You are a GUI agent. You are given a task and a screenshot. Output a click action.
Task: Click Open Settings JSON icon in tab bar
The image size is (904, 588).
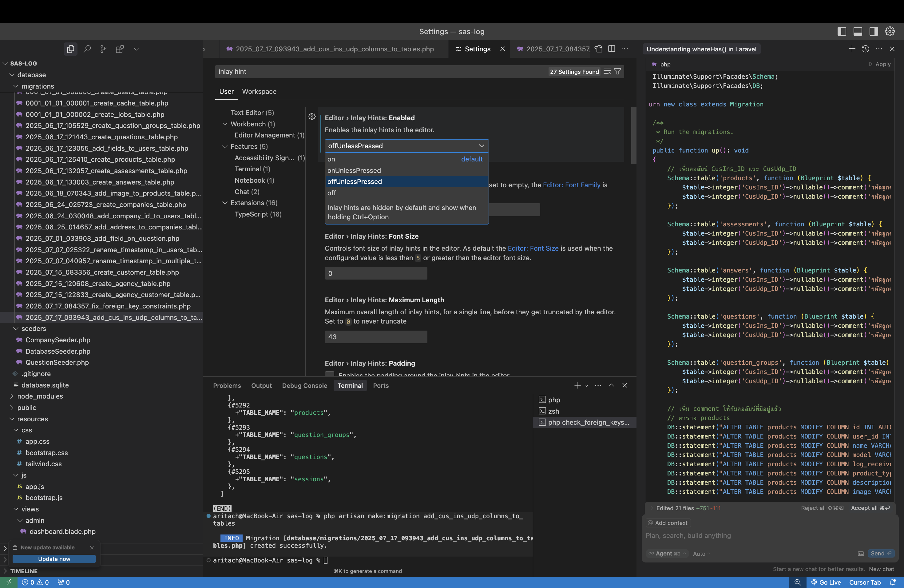(x=599, y=49)
